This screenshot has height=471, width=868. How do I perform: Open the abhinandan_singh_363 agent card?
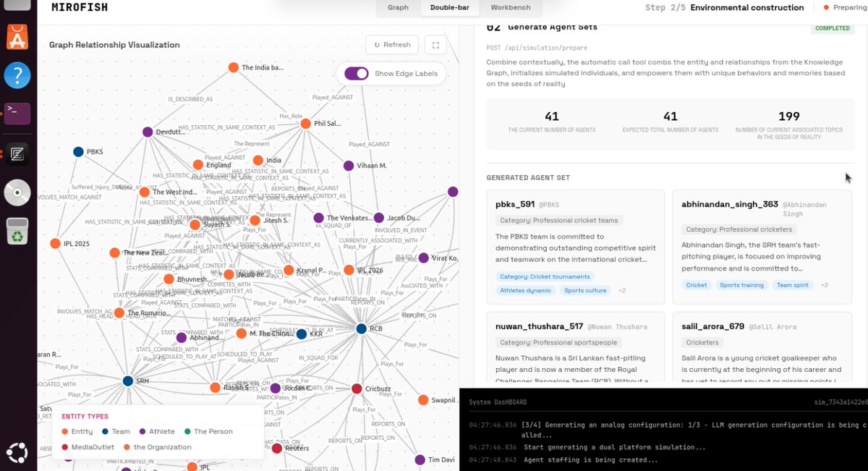point(762,247)
